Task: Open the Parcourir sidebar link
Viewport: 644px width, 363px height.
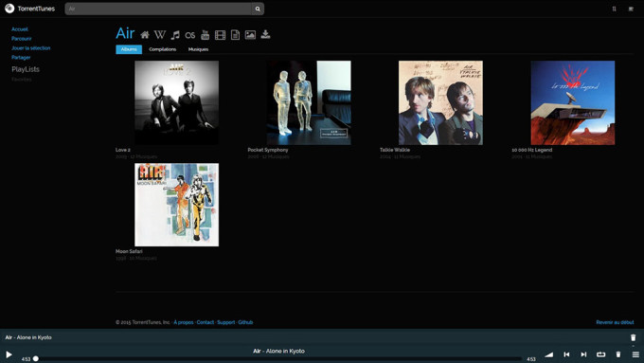Action: tap(22, 39)
